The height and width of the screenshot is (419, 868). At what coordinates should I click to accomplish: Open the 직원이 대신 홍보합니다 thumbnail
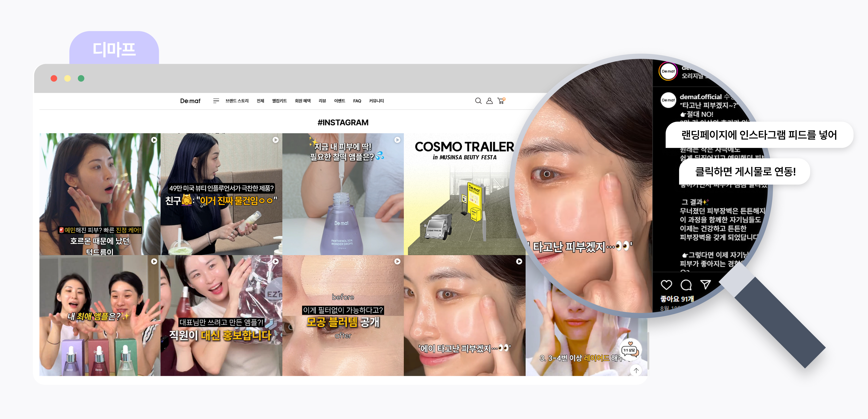pos(221,315)
